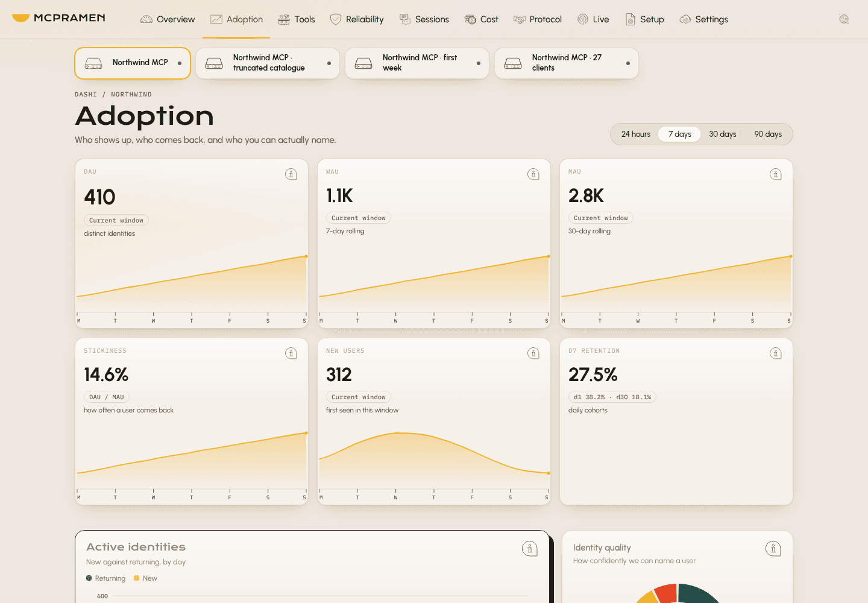The height and width of the screenshot is (603, 868).
Task: Click the MCPRAMEN logo
Action: point(58,18)
